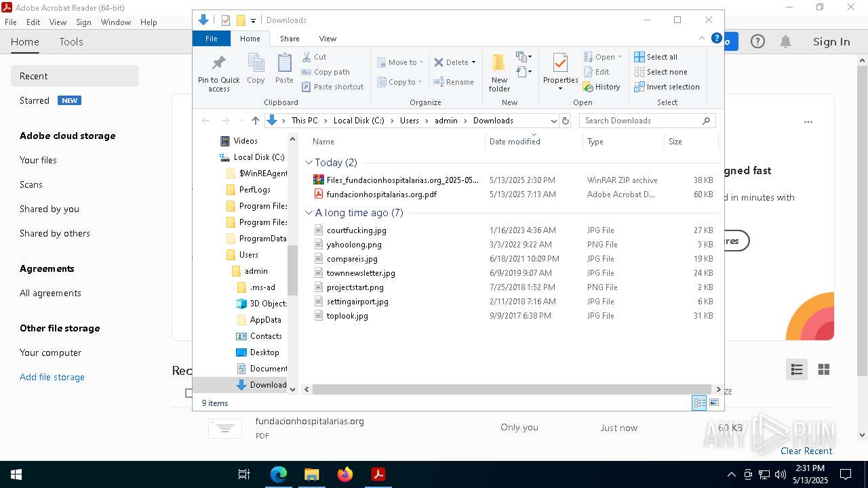
Task: Switch Acrobat recent files to grid view
Action: click(x=824, y=369)
